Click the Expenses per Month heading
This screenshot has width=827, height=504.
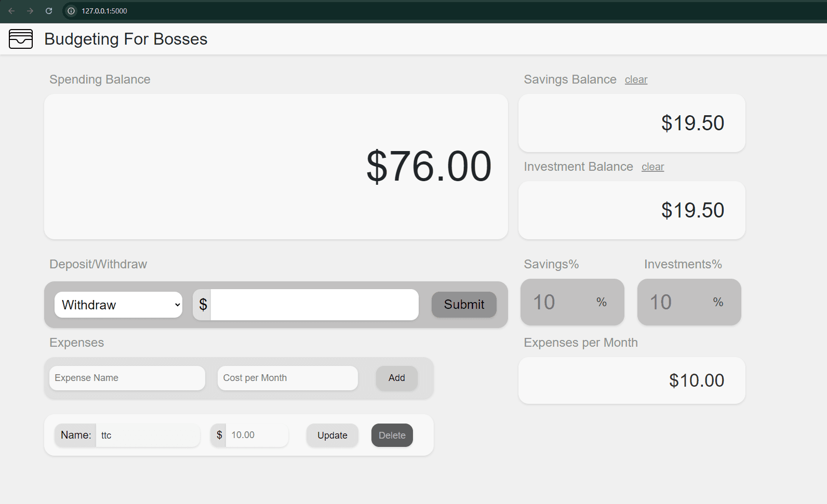point(581,343)
